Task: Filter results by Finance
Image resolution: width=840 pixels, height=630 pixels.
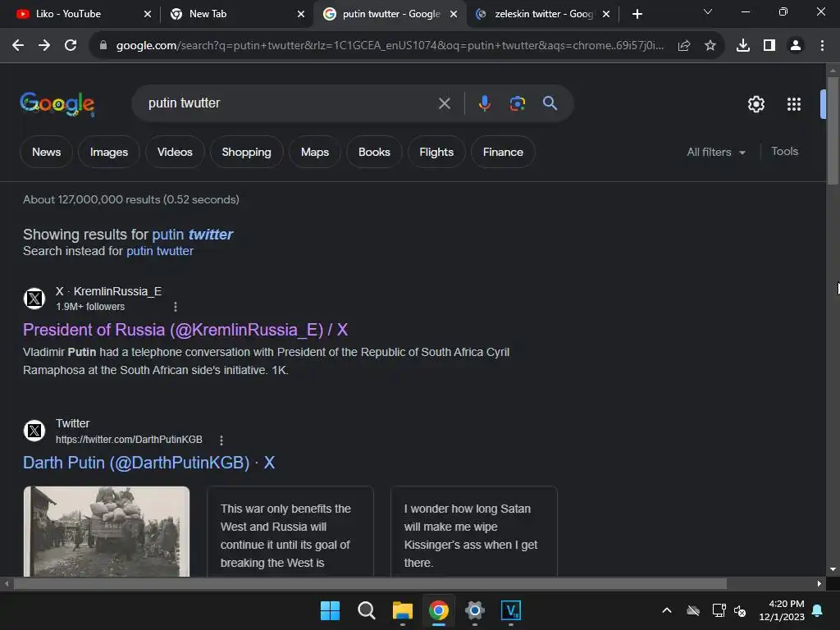Action: click(503, 152)
